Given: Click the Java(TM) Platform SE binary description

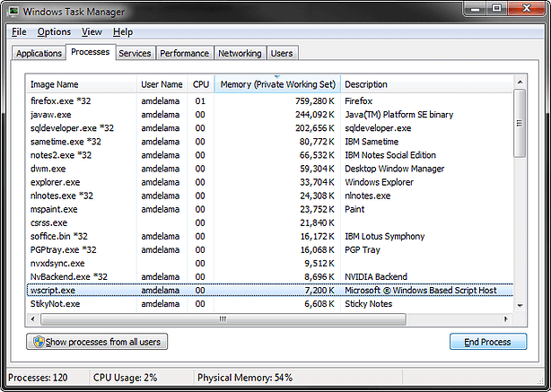Looking at the screenshot, I should click(398, 115).
